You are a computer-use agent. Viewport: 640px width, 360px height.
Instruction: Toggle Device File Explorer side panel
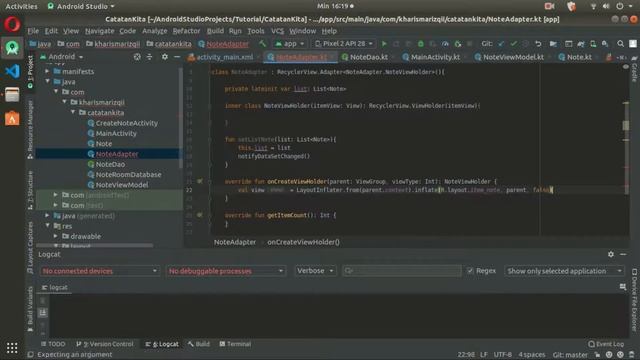(x=634, y=299)
